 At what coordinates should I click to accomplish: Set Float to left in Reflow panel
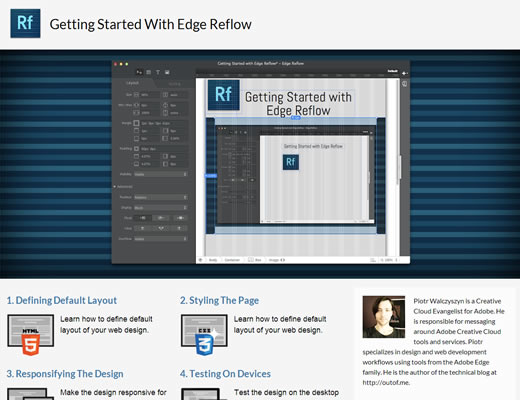coord(142,218)
